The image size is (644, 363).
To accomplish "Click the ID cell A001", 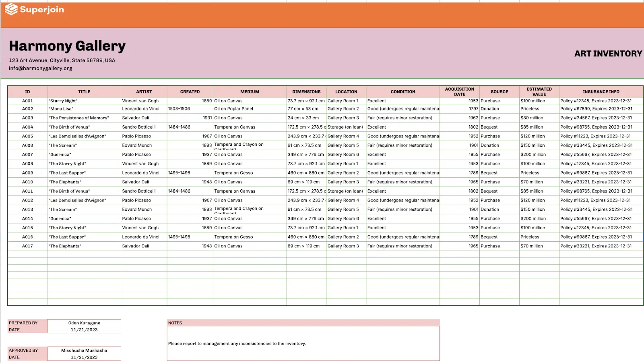I will [x=27, y=101].
